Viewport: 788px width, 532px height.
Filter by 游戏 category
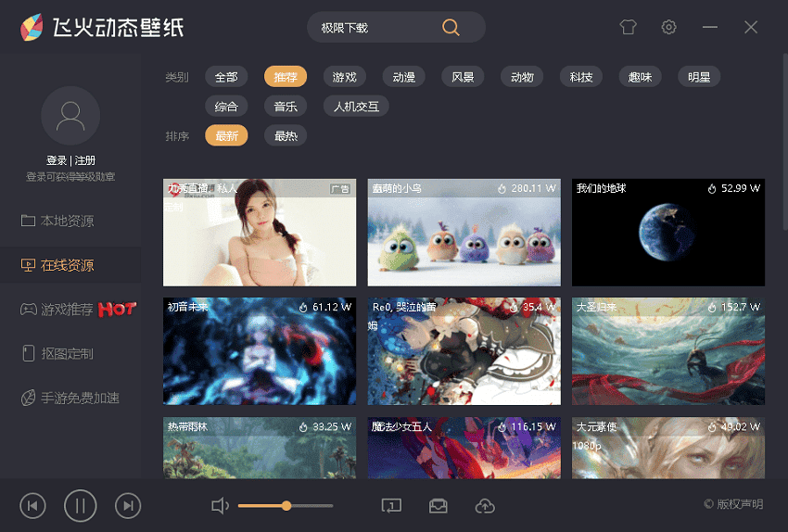coord(344,77)
